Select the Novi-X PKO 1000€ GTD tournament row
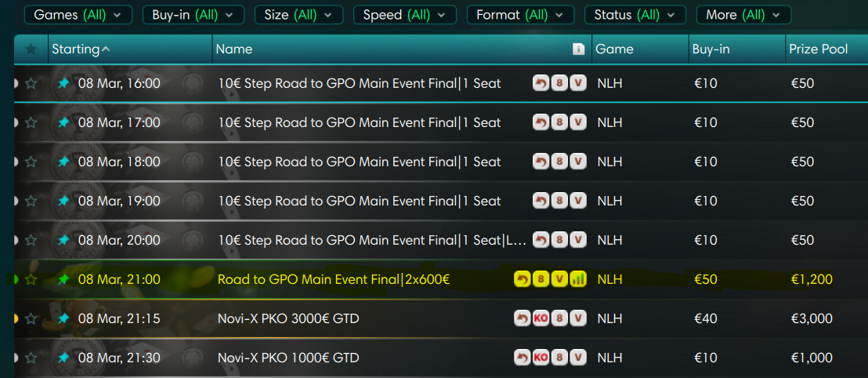 [x=288, y=358]
